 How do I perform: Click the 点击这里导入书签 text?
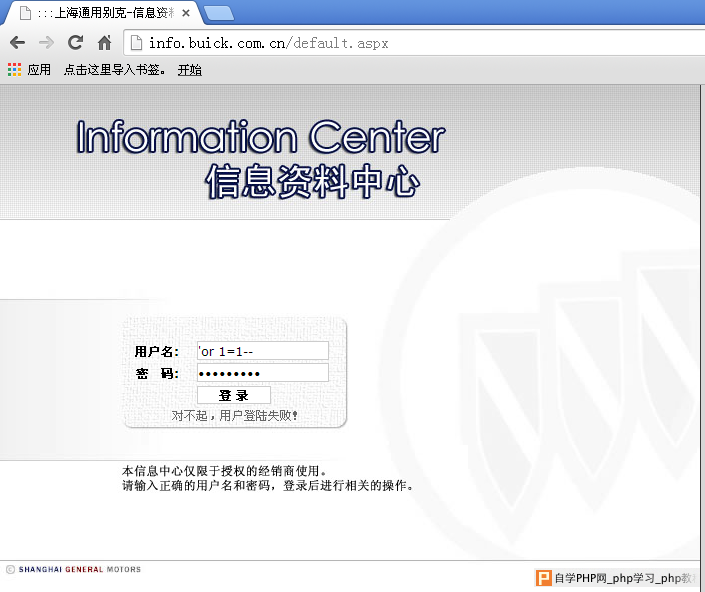pyautogui.click(x=114, y=70)
